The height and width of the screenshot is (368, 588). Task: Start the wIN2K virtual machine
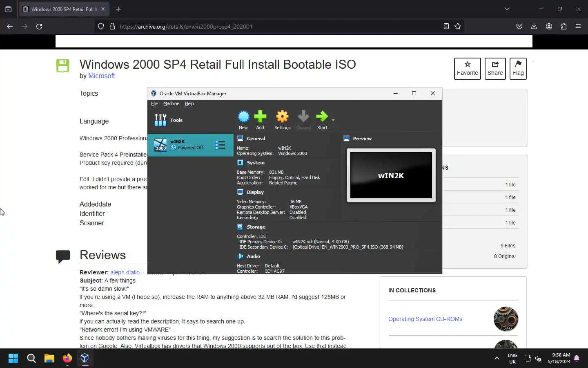tap(322, 120)
